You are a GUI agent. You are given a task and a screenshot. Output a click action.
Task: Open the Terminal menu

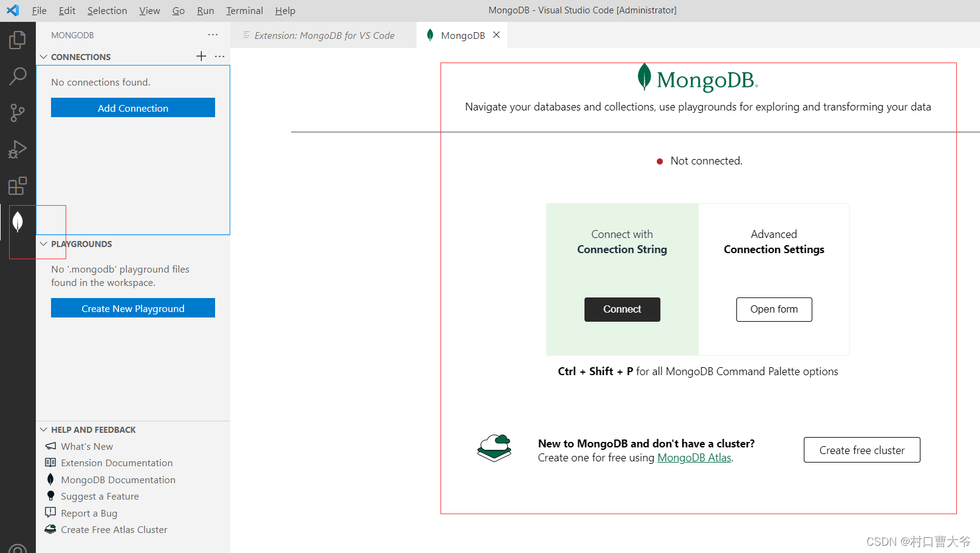coord(244,10)
